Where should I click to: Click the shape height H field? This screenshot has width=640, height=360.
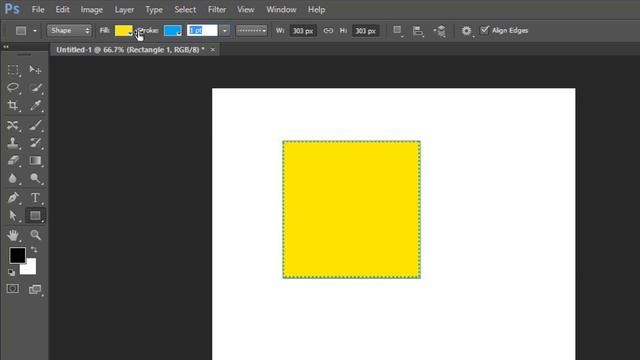tap(366, 31)
